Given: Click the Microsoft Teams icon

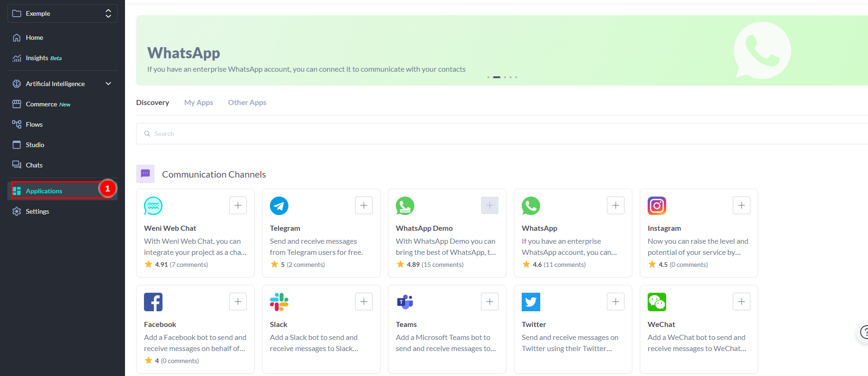Looking at the screenshot, I should (x=405, y=302).
